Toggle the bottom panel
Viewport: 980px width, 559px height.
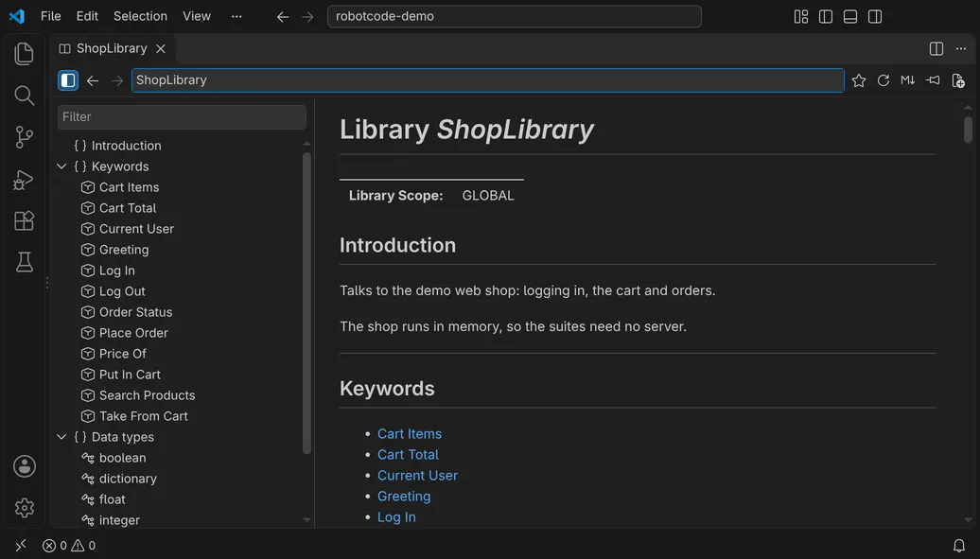click(850, 17)
